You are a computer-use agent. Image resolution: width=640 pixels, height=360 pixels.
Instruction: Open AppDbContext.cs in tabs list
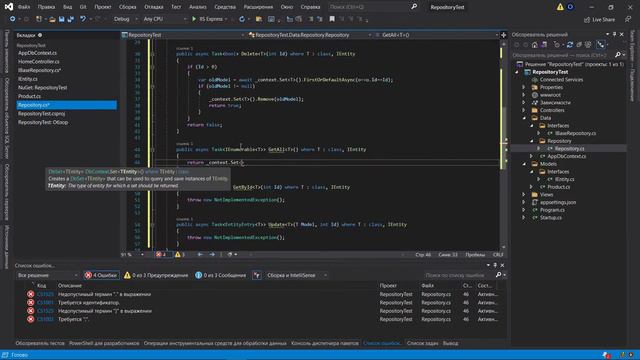point(38,53)
